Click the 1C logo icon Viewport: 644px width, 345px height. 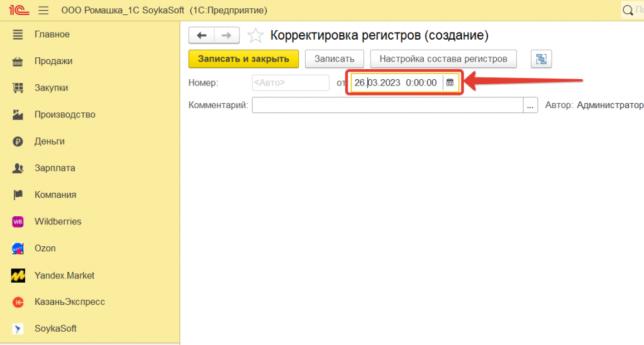pos(16,10)
